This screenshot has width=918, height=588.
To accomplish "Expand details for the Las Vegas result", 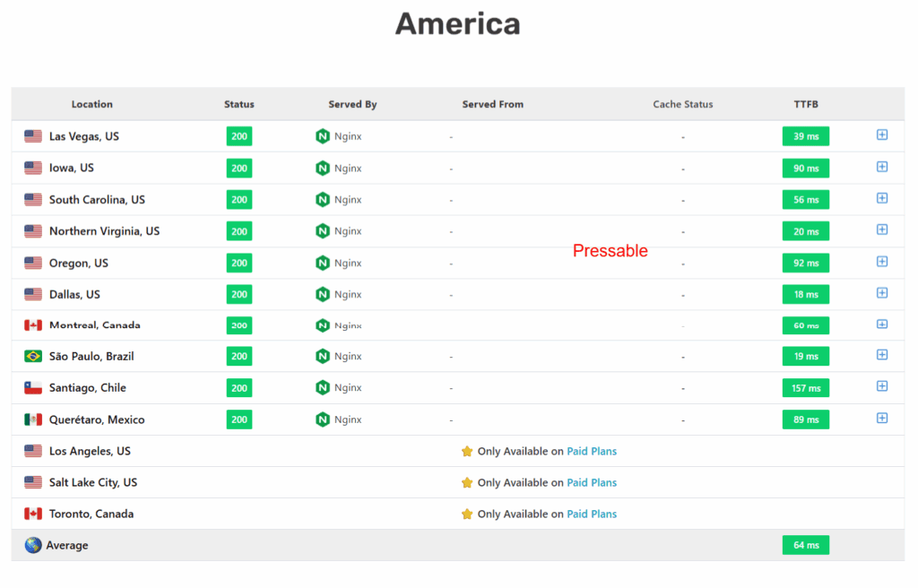I will click(x=882, y=135).
